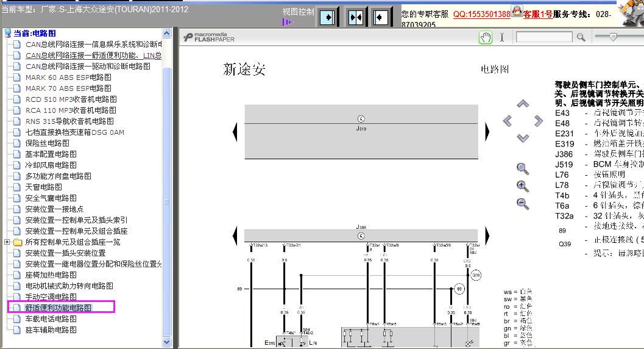The width and height of the screenshot is (644, 349).
Task: Open 电动机械式助力转向电路图 item
Action: [x=69, y=286]
